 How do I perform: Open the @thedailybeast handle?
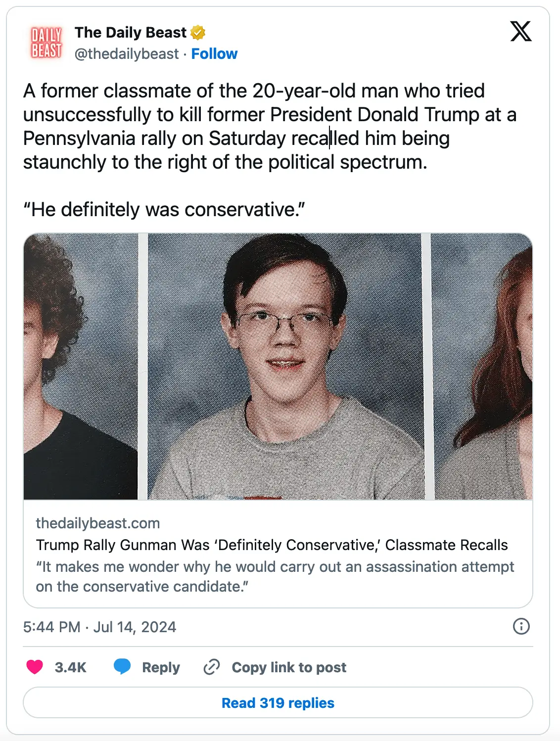(x=127, y=54)
